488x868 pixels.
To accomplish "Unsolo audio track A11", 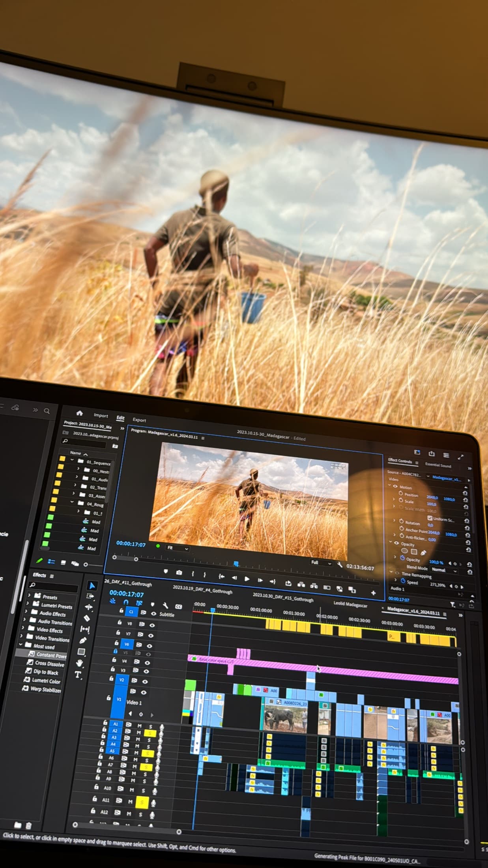I will click(142, 802).
